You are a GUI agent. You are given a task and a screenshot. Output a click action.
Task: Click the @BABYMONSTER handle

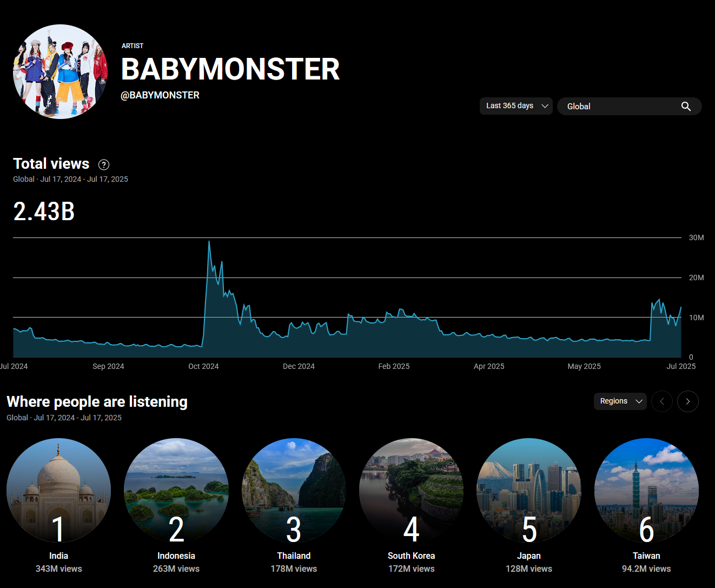pos(160,95)
